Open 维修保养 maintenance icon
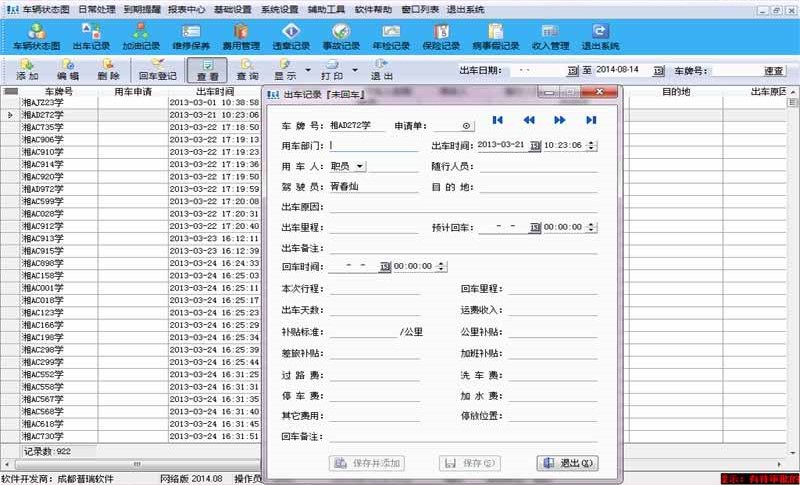 click(188, 37)
